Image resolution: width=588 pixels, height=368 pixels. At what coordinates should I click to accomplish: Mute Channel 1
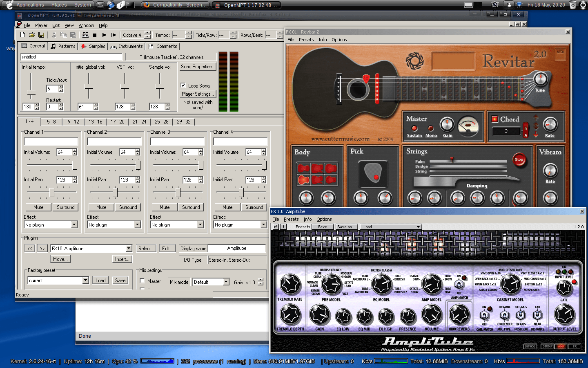pyautogui.click(x=38, y=207)
